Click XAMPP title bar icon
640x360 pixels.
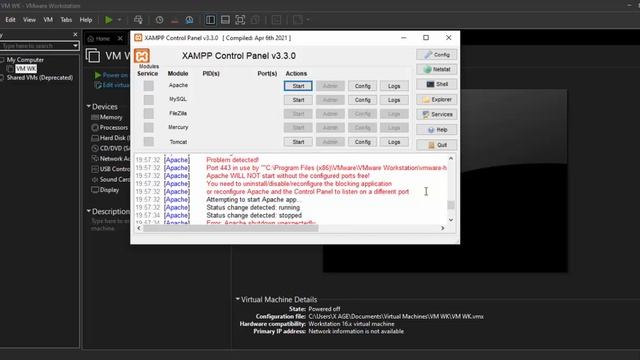pyautogui.click(x=138, y=38)
